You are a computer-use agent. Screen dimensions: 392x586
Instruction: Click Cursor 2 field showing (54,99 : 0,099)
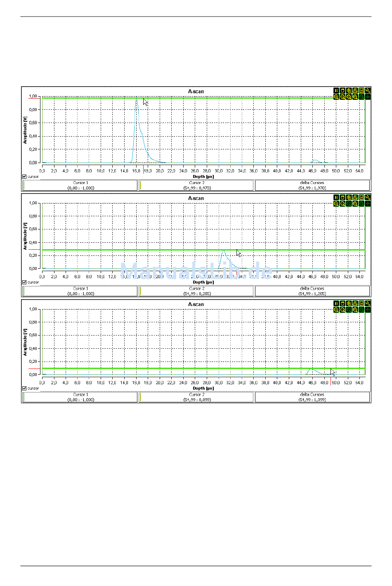(x=196, y=397)
